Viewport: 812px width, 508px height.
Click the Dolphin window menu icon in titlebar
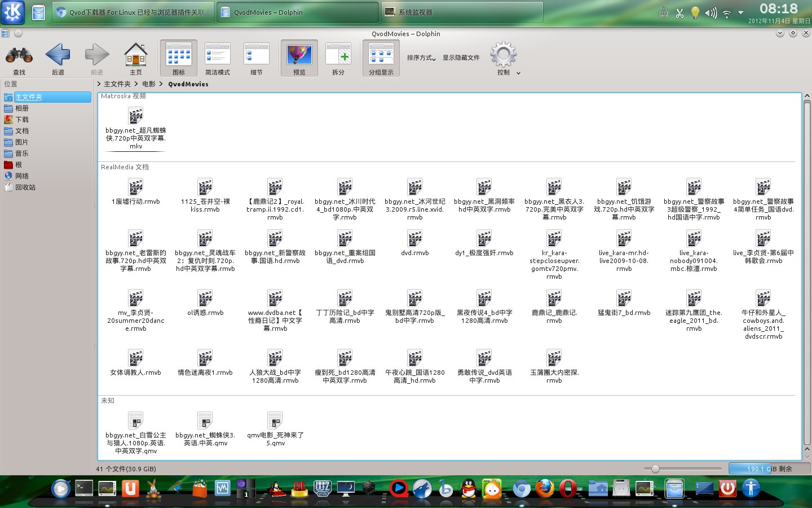coord(5,33)
